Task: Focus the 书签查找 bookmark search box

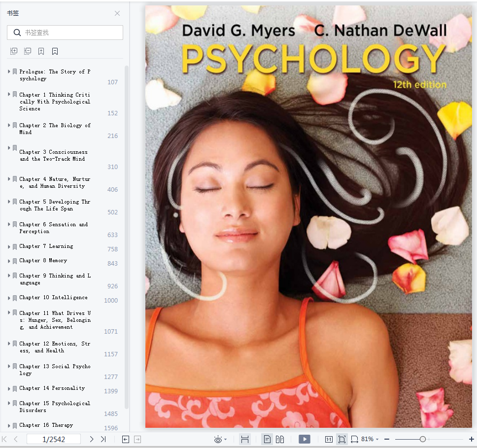Action: (x=65, y=33)
